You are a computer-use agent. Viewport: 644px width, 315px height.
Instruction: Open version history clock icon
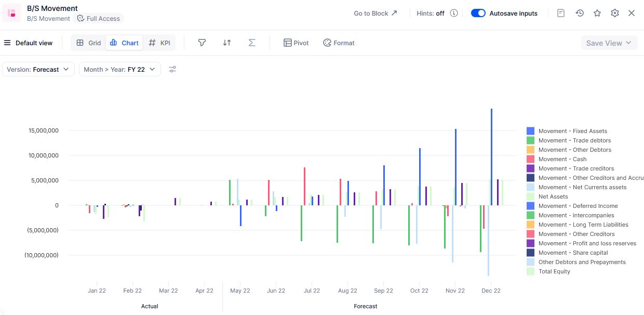pyautogui.click(x=580, y=13)
